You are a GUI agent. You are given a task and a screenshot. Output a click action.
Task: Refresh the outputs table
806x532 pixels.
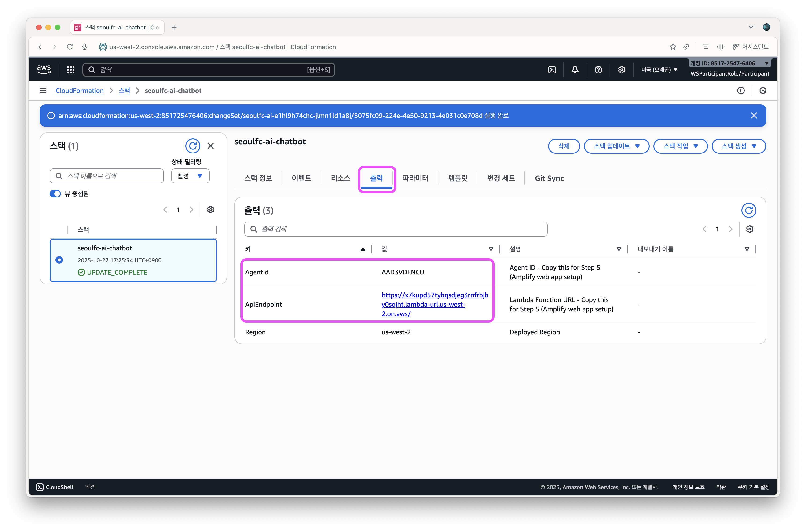tap(749, 210)
